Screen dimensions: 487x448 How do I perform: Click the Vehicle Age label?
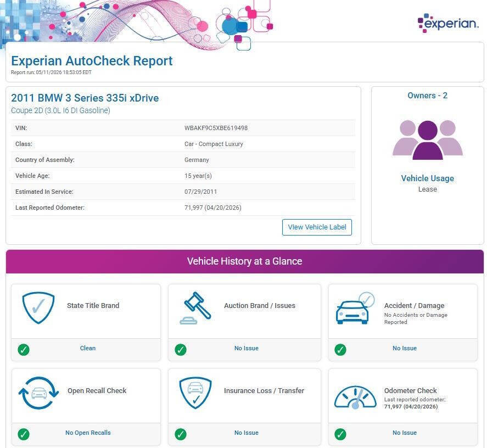pos(32,176)
